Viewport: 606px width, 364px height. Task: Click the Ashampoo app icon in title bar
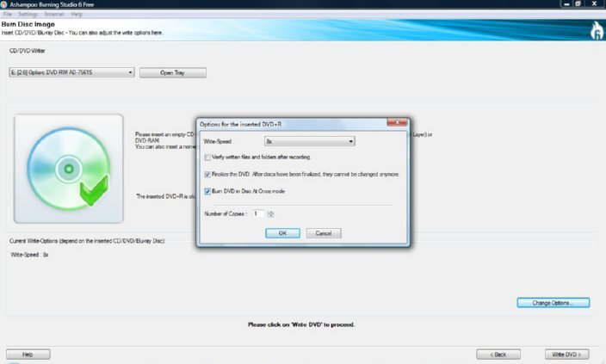(x=3, y=4)
